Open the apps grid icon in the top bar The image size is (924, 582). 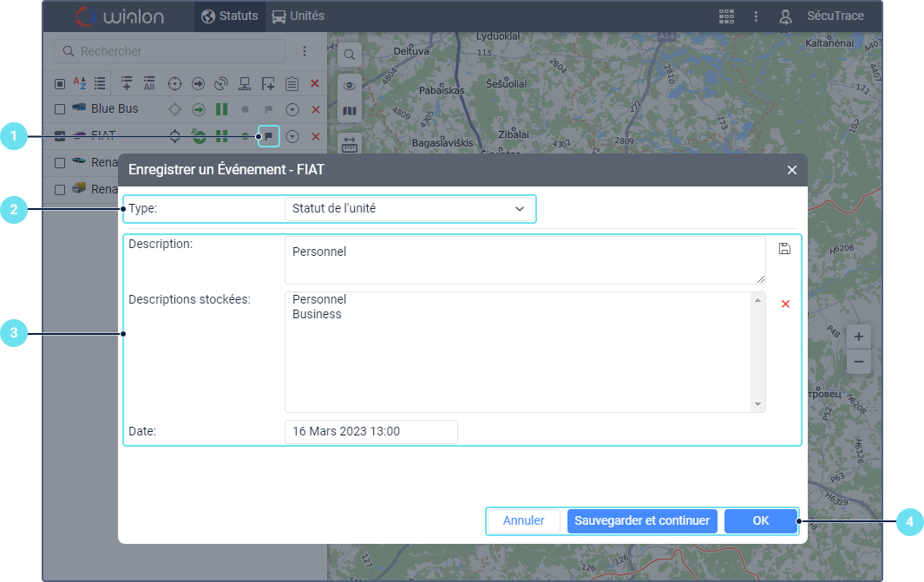coord(726,16)
